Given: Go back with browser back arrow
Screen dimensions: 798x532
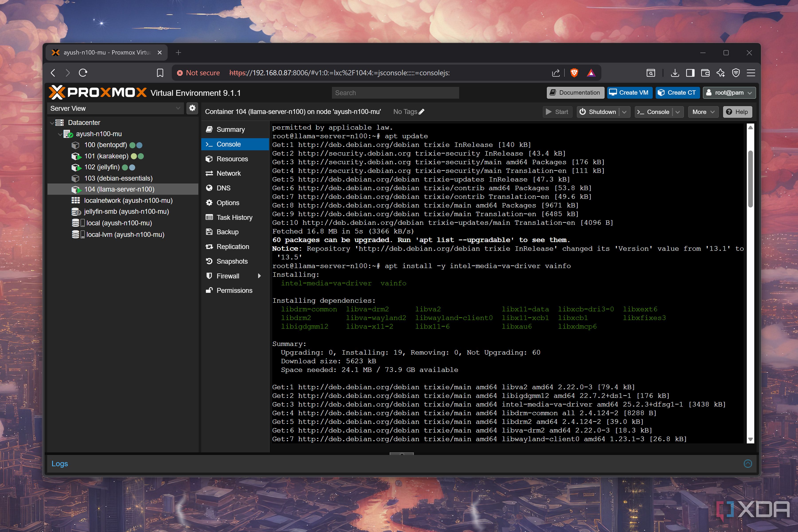Looking at the screenshot, I should [x=53, y=73].
